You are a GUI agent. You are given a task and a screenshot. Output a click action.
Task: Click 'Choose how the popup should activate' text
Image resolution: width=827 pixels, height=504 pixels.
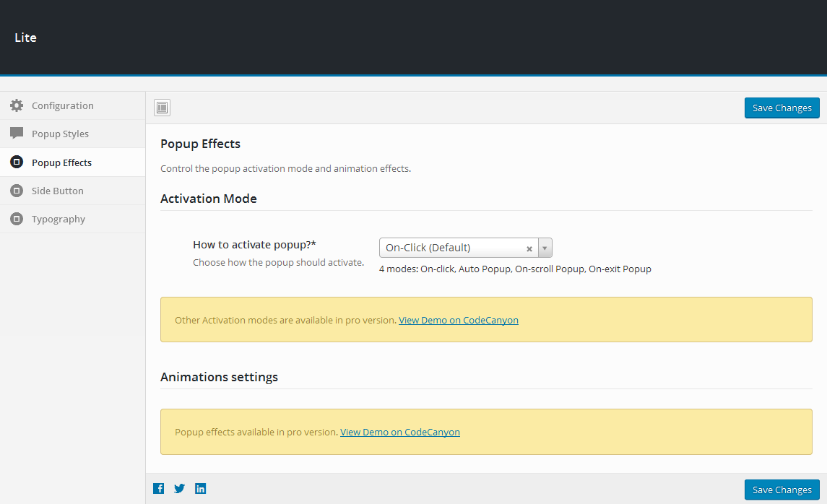(x=278, y=263)
